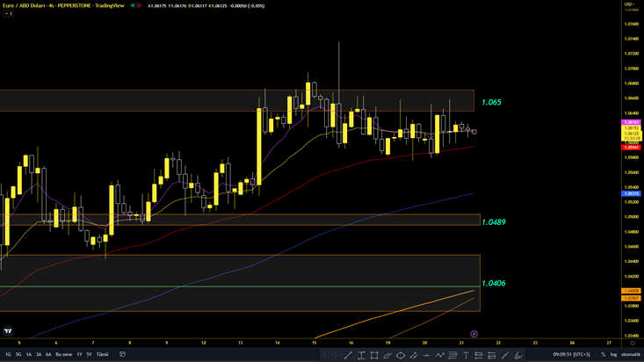Toggle log scale mode
Viewport: 644px width, 362px height.
(613, 354)
